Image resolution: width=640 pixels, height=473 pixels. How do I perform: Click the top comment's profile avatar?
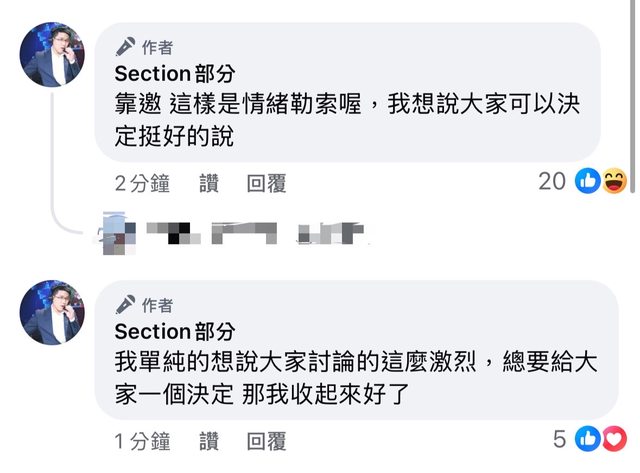point(52,55)
